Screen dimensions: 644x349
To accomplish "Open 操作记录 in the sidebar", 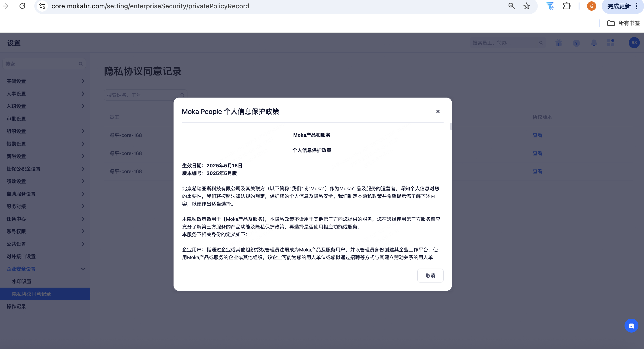I will tap(45, 306).
